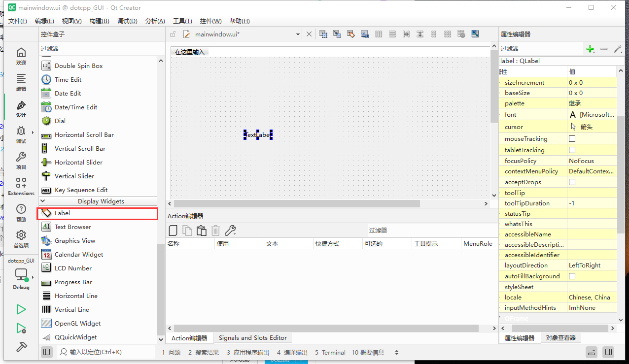Click the Adjust Size toolbar icon
629x364 pixels.
click(475, 34)
